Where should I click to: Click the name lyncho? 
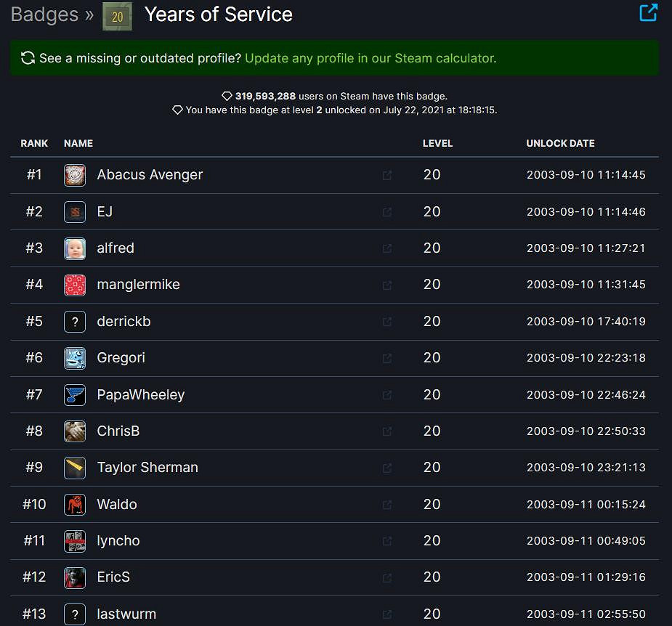pos(118,540)
